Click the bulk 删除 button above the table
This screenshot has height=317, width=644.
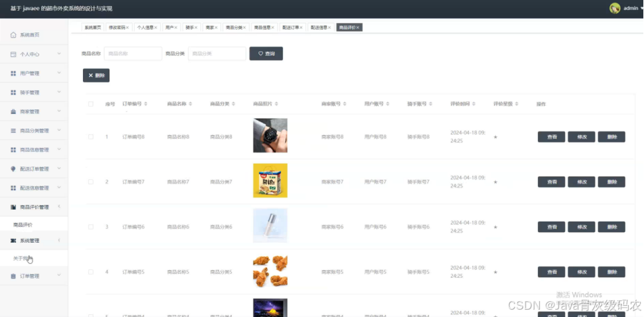[x=96, y=76]
